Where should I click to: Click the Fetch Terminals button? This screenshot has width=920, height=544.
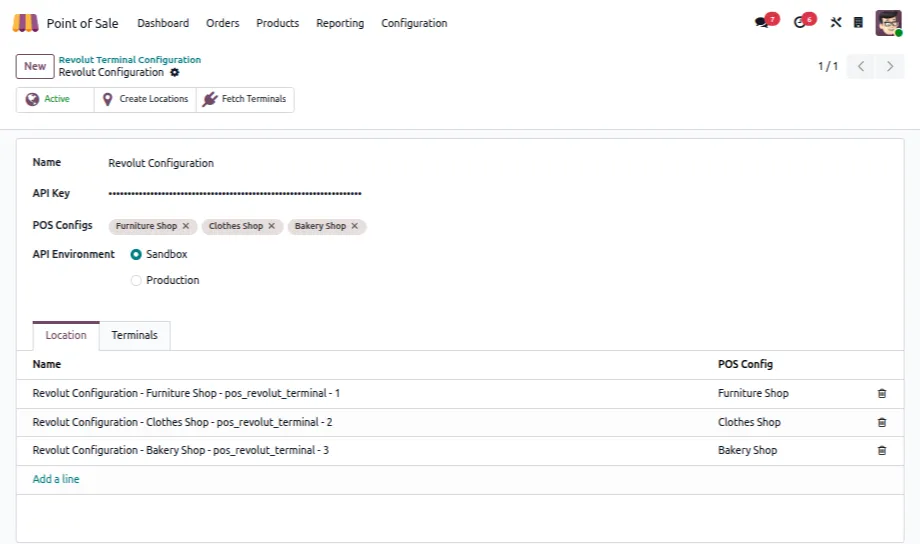pos(245,99)
